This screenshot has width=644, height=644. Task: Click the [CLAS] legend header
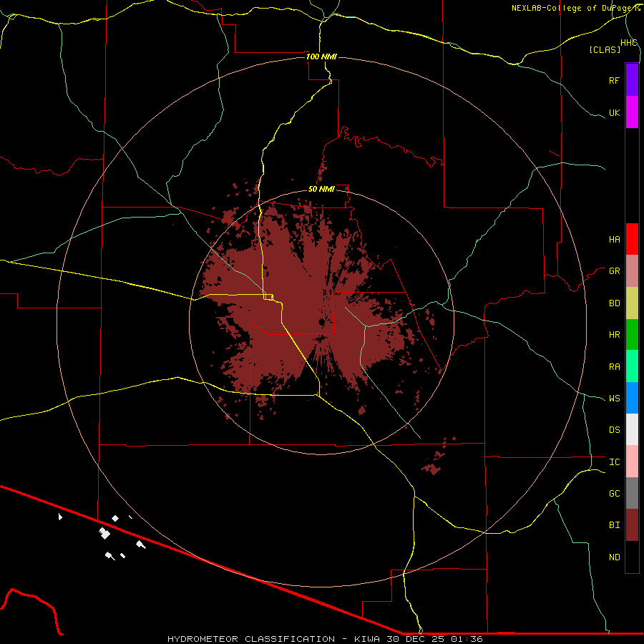tap(605, 49)
